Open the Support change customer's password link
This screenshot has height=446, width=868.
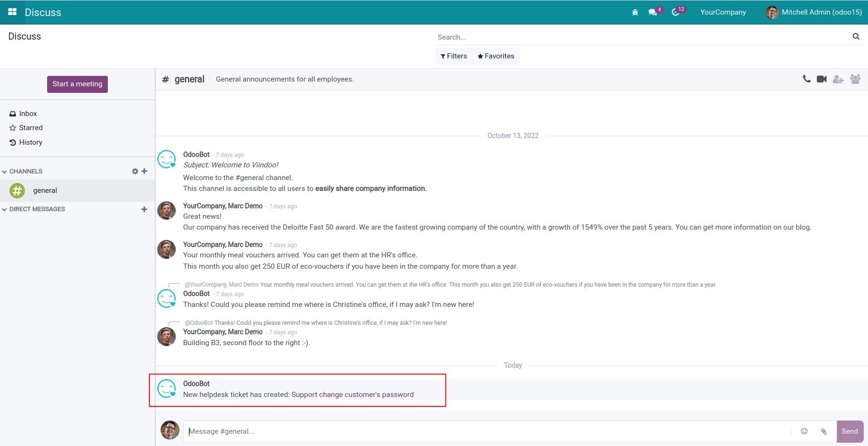[x=352, y=394]
